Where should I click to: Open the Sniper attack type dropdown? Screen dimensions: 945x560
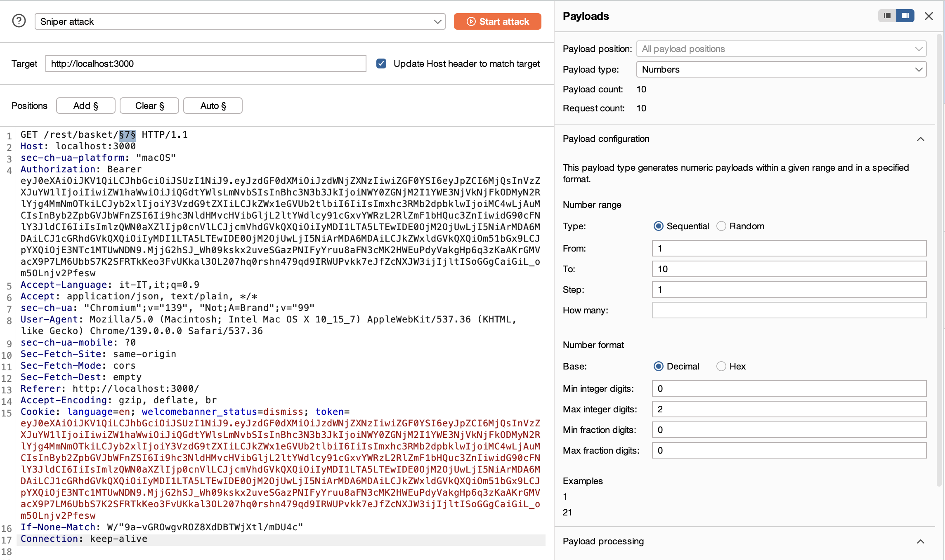[240, 21]
